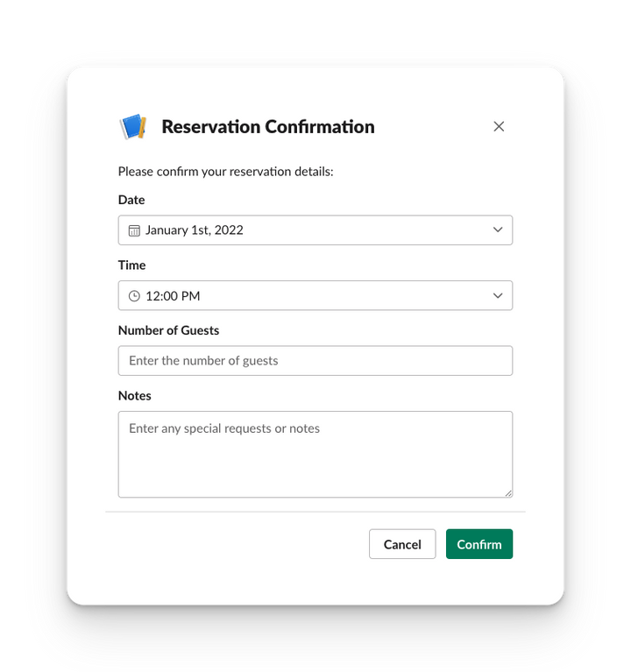The height and width of the screenshot is (672, 631).
Task: Click the "Time" field label
Action: click(x=132, y=265)
